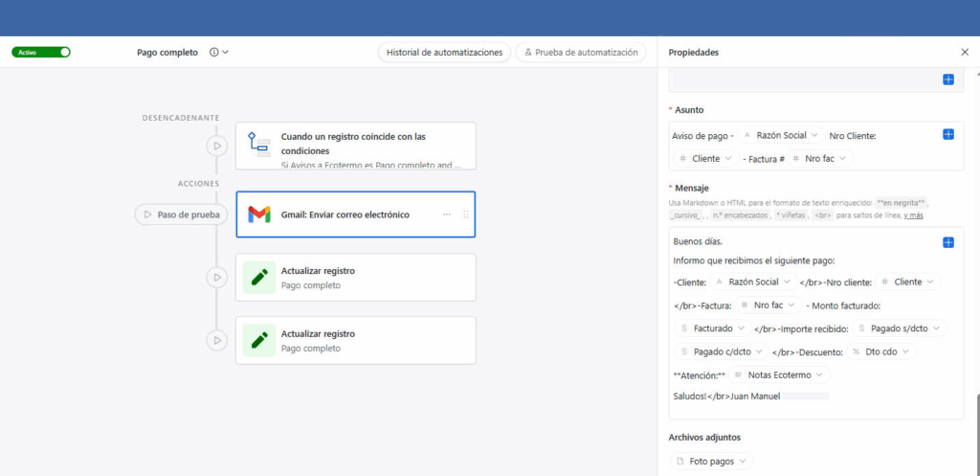Viewport: 980px width, 476px height.
Task: Click play icon for first Actualizar registro
Action: (x=217, y=278)
